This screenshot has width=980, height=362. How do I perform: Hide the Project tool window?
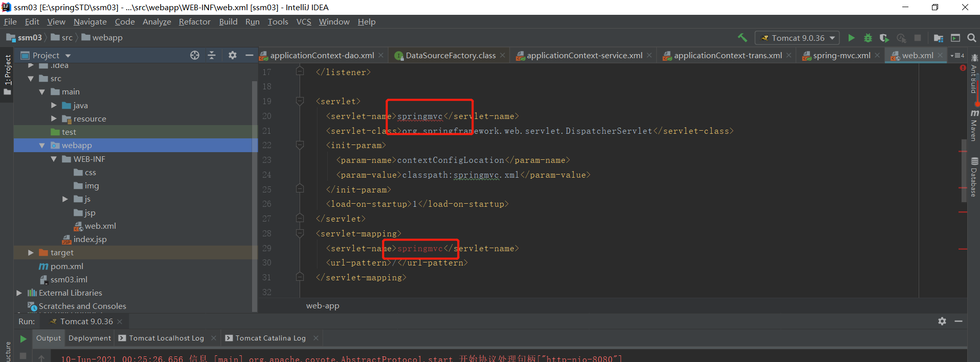click(x=249, y=55)
